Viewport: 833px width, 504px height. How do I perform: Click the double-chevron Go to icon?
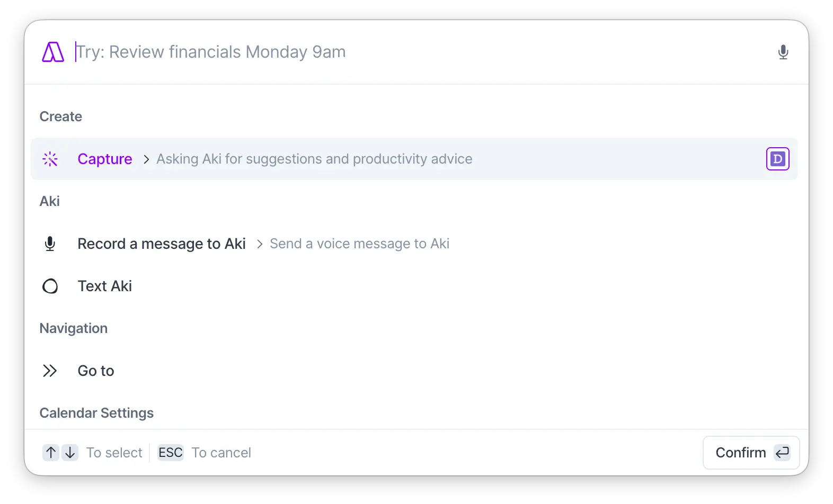click(50, 371)
